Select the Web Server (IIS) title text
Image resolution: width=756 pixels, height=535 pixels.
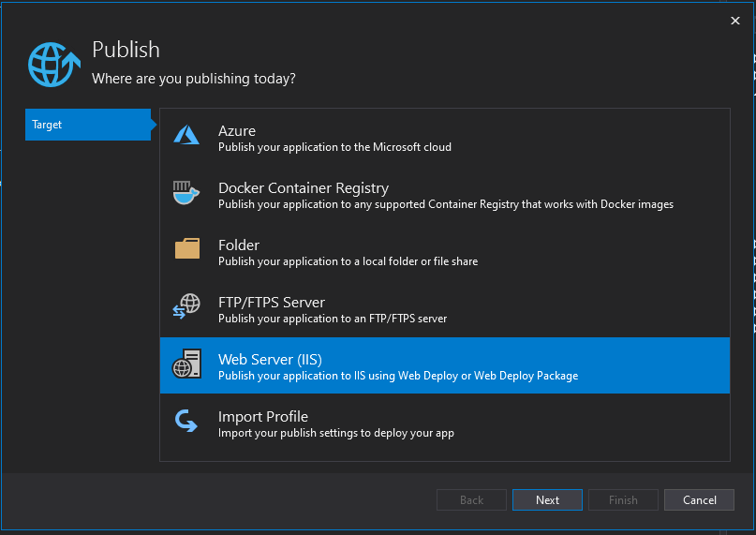tap(270, 360)
